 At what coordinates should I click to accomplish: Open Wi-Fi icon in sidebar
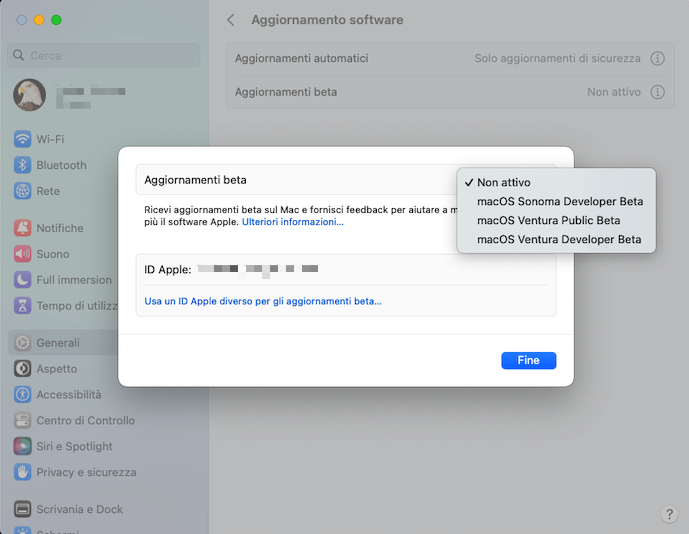tap(22, 139)
